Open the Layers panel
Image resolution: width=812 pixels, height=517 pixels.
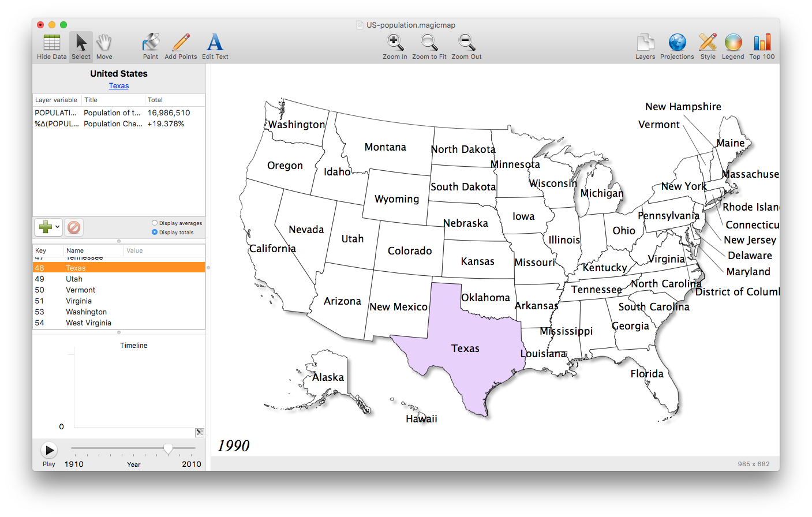click(x=645, y=46)
